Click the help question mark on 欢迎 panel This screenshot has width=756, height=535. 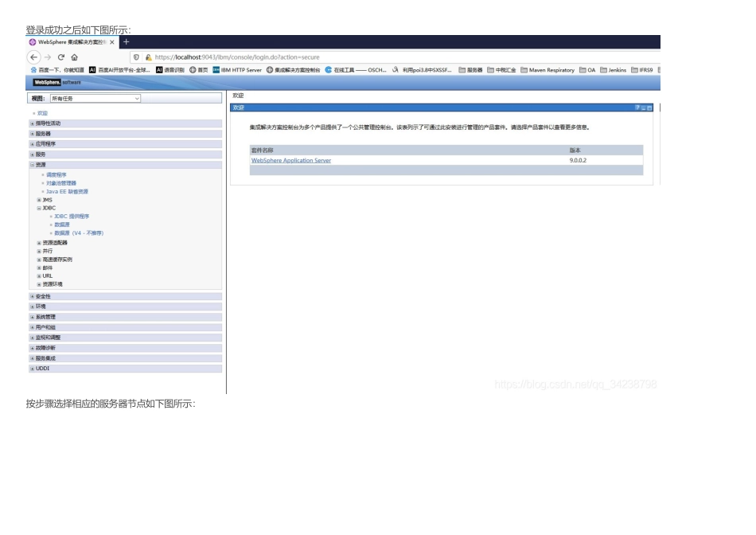(x=637, y=107)
